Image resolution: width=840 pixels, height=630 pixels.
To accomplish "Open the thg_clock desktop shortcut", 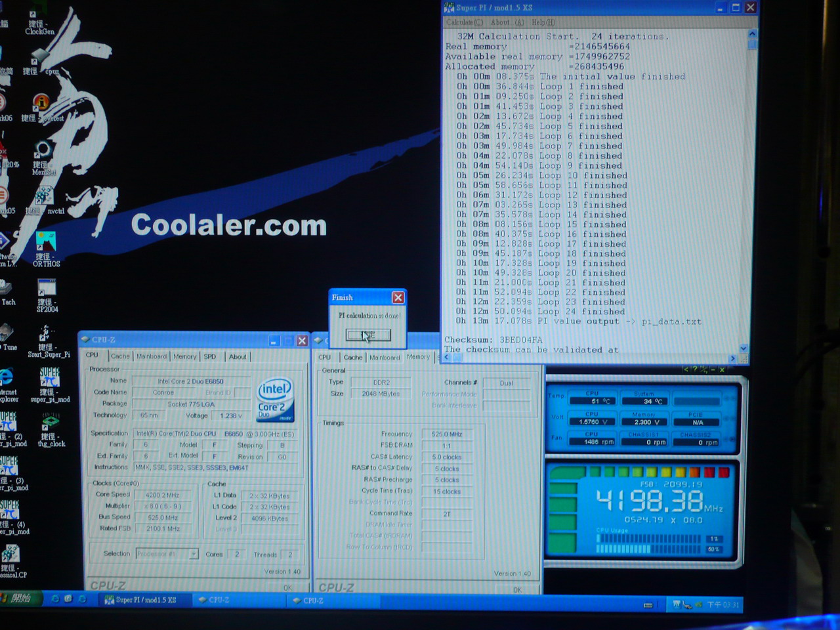I will [51, 430].
